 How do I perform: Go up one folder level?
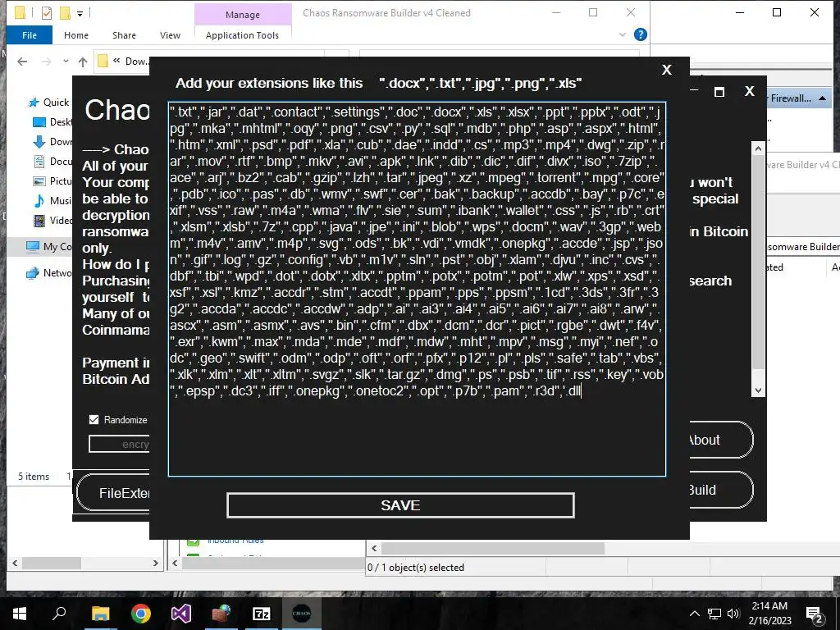[x=83, y=62]
